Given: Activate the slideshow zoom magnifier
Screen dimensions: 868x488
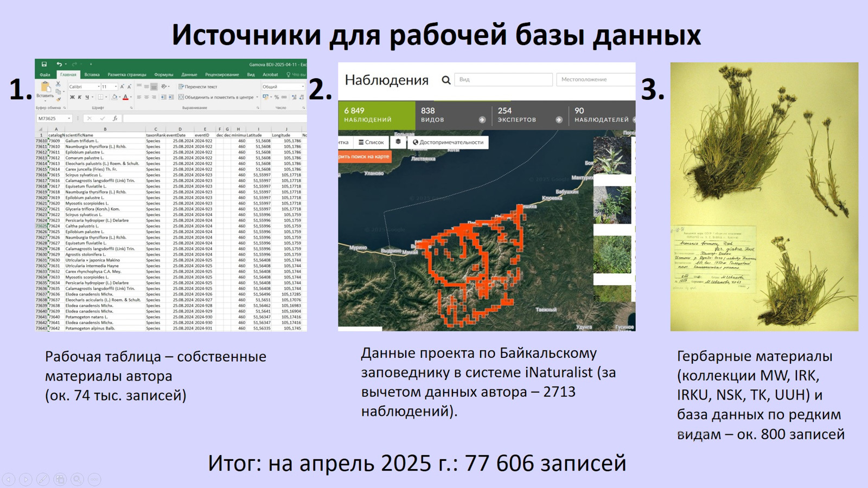Looking at the screenshot, I should coord(78,479).
